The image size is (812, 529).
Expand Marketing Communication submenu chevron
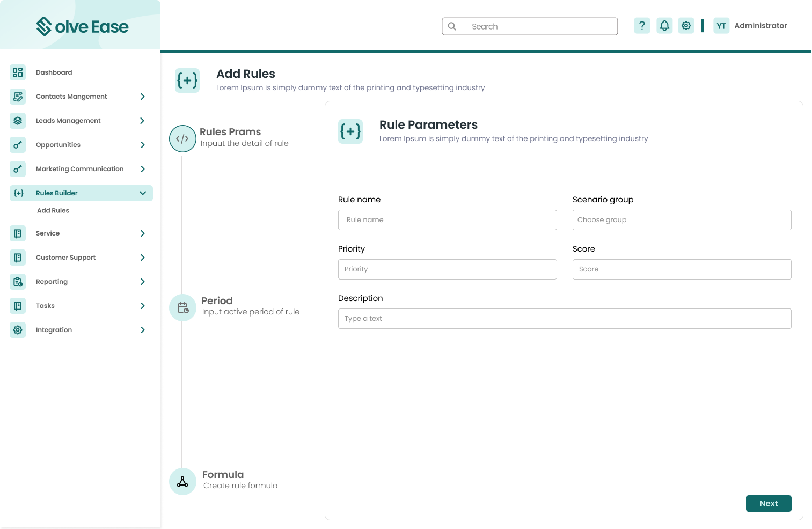142,169
